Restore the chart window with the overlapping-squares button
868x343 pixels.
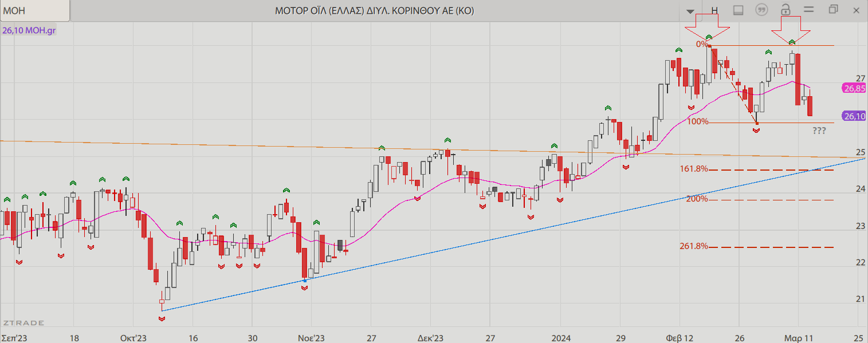(x=833, y=10)
